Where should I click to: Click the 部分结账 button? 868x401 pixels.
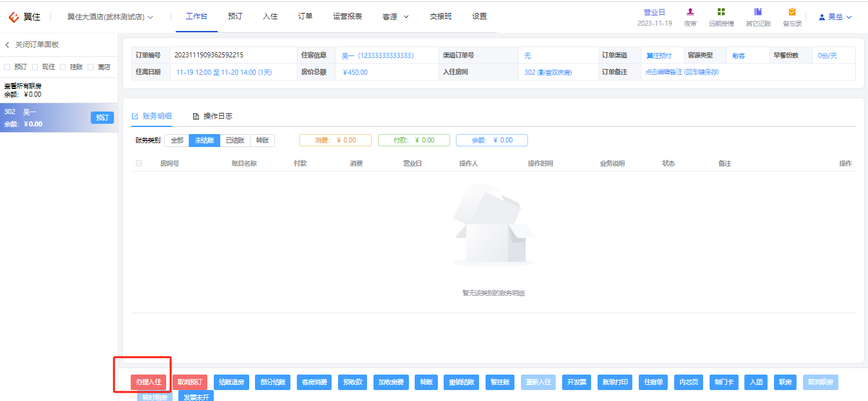click(272, 382)
